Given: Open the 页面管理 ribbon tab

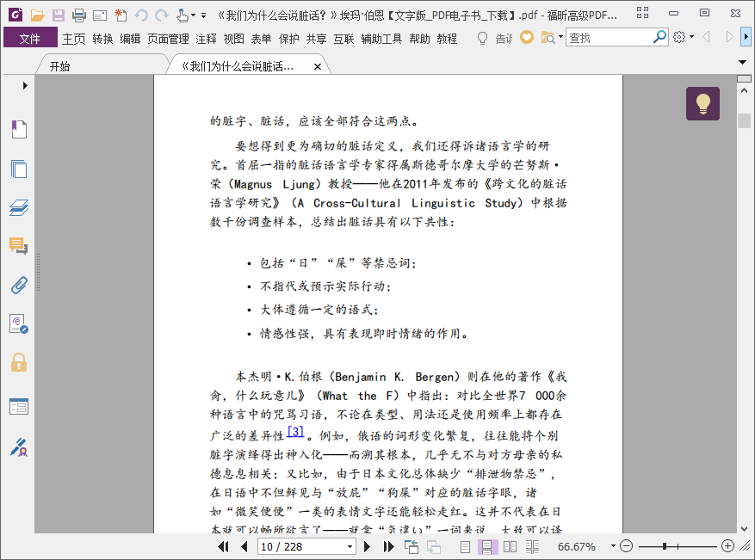Looking at the screenshot, I should coord(168,39).
